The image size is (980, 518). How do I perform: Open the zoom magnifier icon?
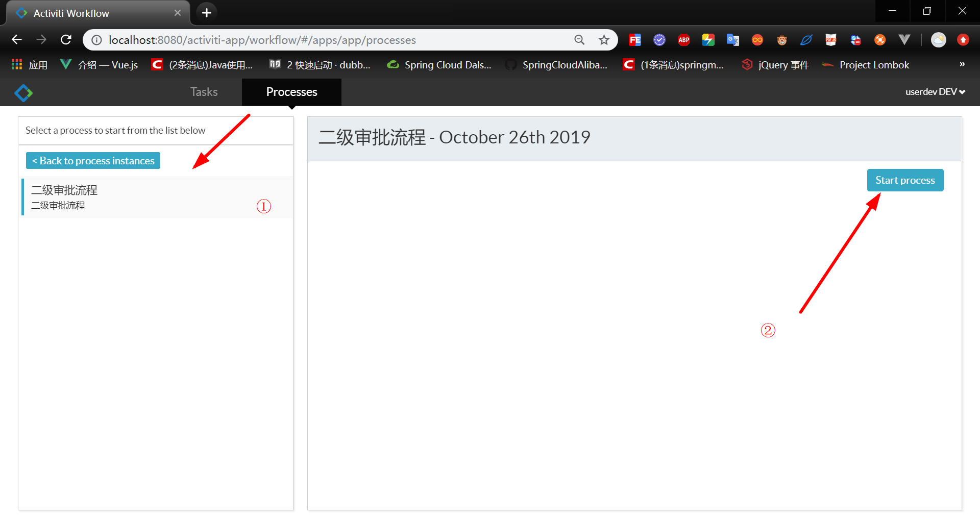point(579,40)
